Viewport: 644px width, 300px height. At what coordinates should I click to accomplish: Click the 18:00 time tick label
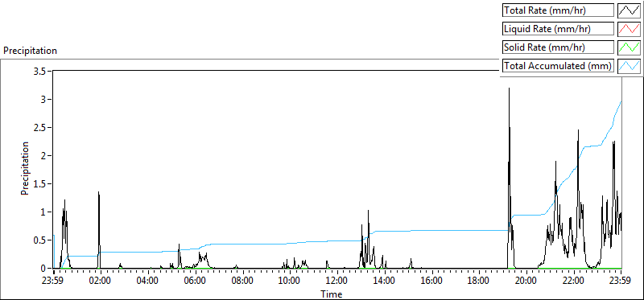pyautogui.click(x=478, y=282)
